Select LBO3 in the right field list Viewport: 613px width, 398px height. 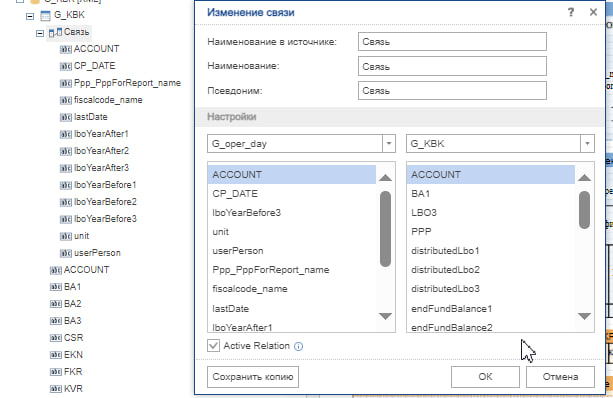click(x=491, y=213)
